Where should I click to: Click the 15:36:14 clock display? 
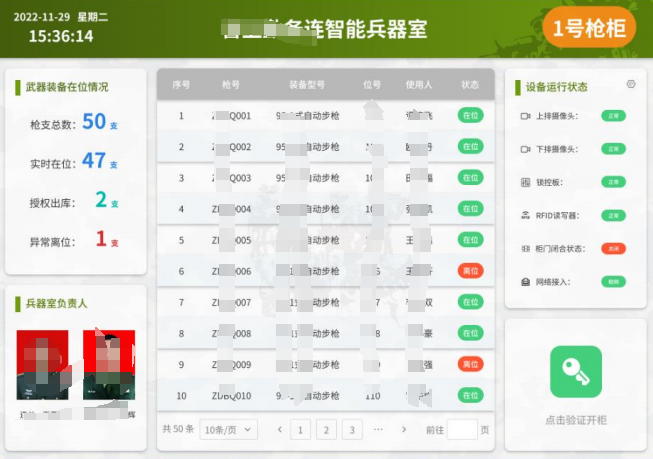(61, 36)
